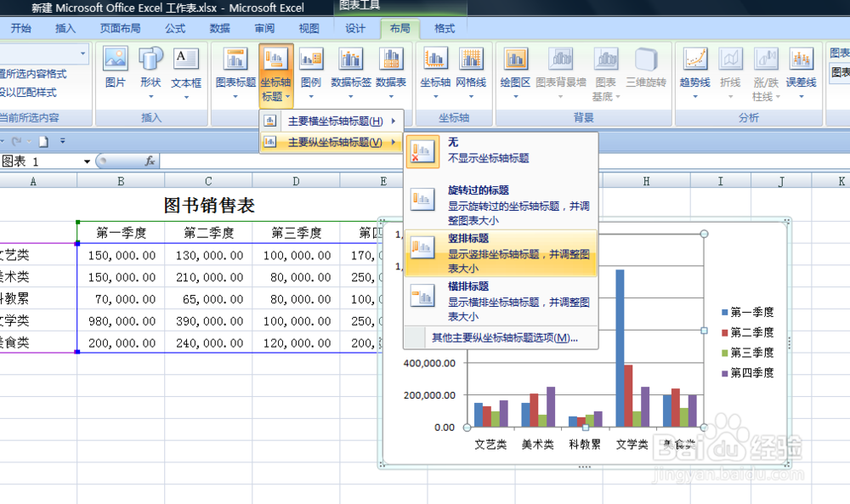Open Chart Title (图表标题) icon
Viewport: 850px width, 504px height.
point(235,59)
